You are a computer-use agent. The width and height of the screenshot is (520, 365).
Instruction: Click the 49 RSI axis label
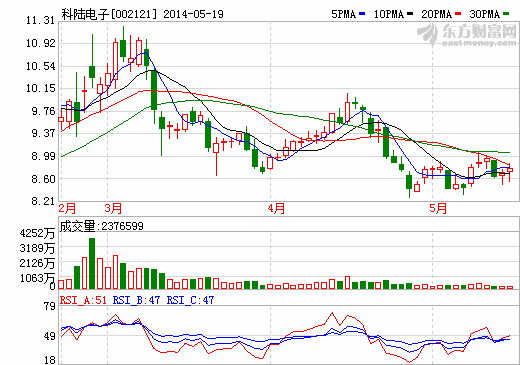(x=50, y=336)
